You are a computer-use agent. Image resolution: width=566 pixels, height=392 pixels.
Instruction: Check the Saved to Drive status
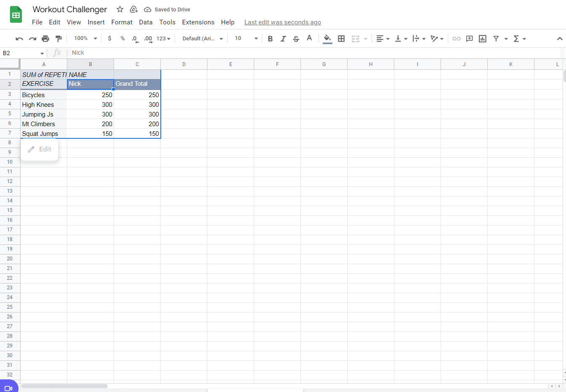[x=167, y=9]
